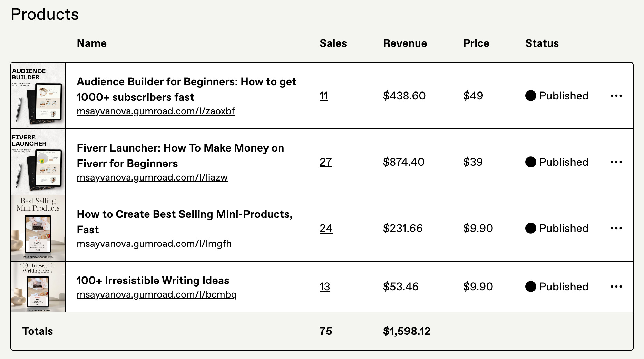Sort products by Revenue column header
This screenshot has height=359, width=644.
point(405,43)
